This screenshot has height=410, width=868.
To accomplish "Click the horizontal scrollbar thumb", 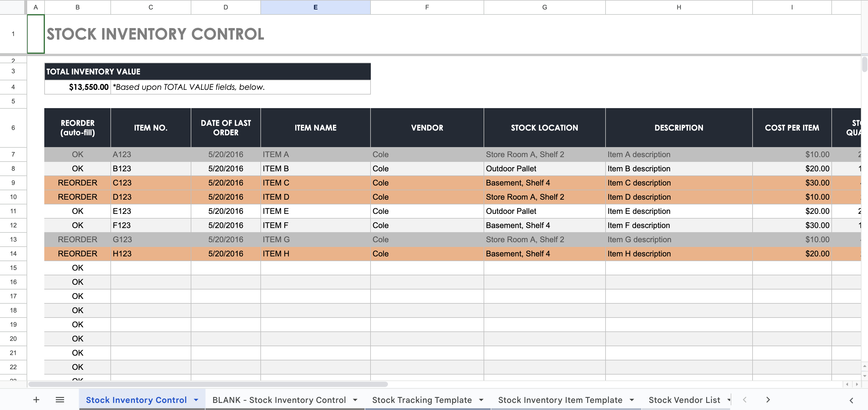I will pyautogui.click(x=208, y=384).
